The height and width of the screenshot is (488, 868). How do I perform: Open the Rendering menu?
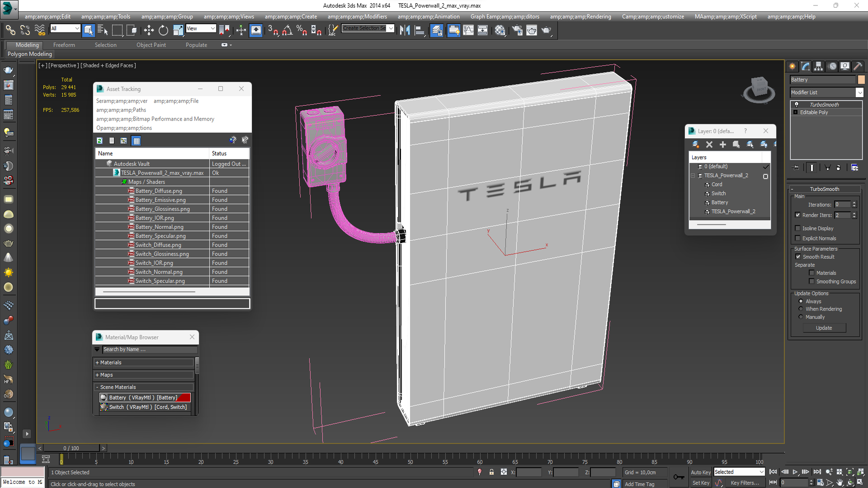(x=580, y=17)
